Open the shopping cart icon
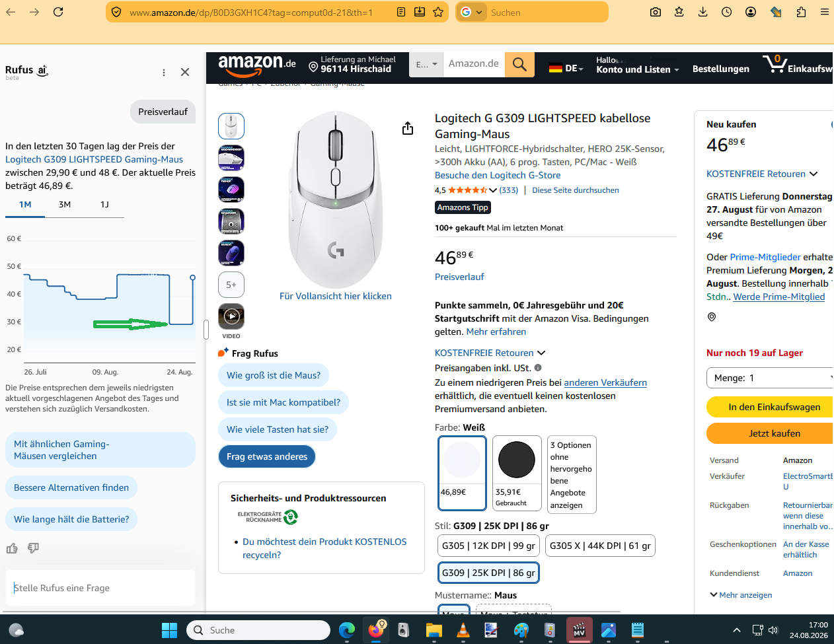This screenshot has width=834, height=644. tap(775, 65)
